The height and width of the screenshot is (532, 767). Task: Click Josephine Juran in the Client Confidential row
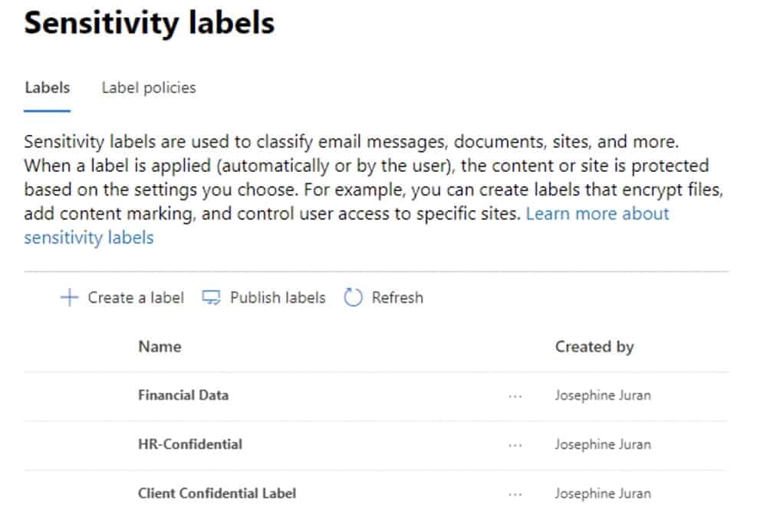coord(603,494)
